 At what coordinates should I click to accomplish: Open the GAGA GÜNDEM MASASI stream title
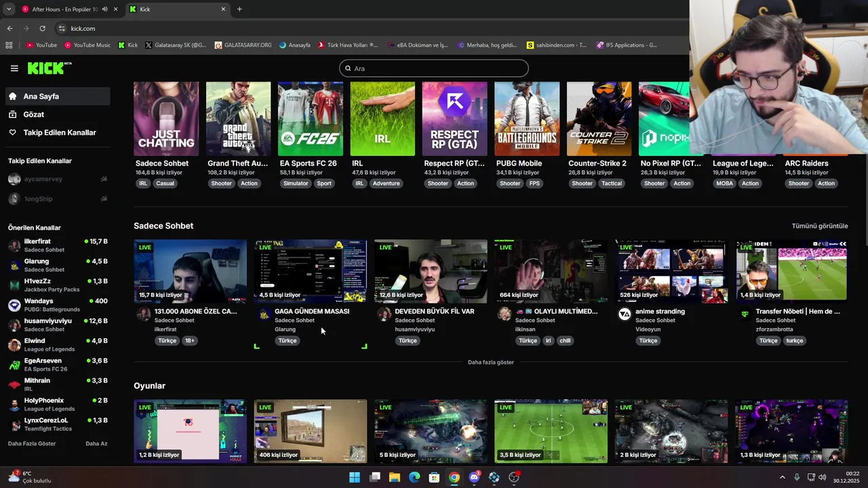pos(312,312)
